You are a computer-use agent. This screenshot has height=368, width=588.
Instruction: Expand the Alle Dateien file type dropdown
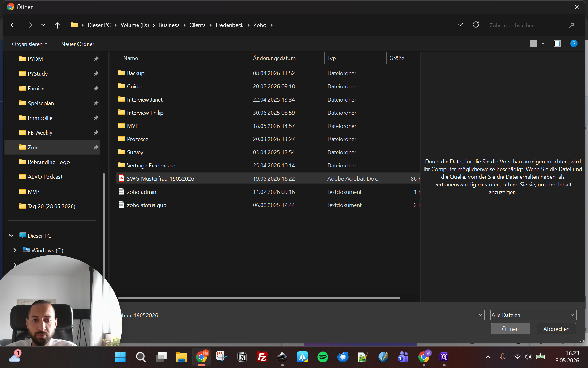tap(533, 315)
